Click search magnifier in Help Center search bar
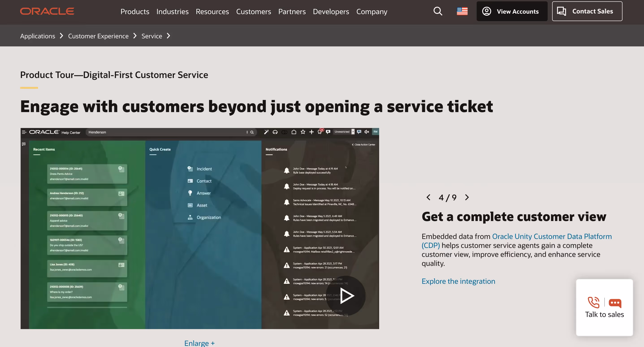This screenshot has width=644, height=347. pos(252,132)
